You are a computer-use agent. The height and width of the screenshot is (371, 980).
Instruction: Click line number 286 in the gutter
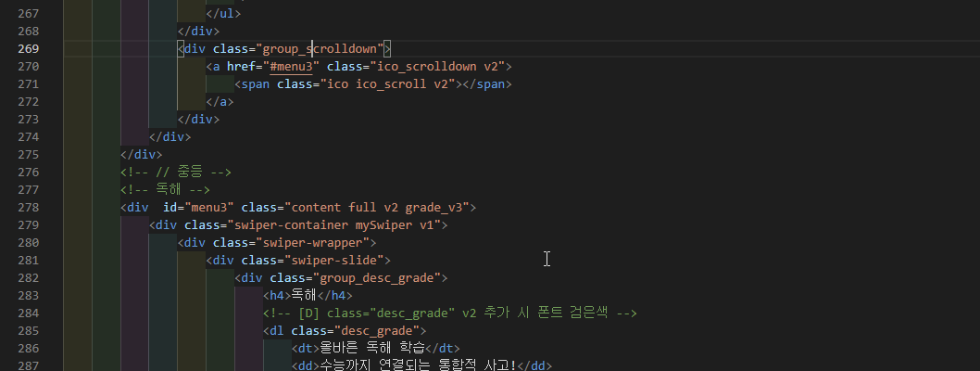point(28,348)
